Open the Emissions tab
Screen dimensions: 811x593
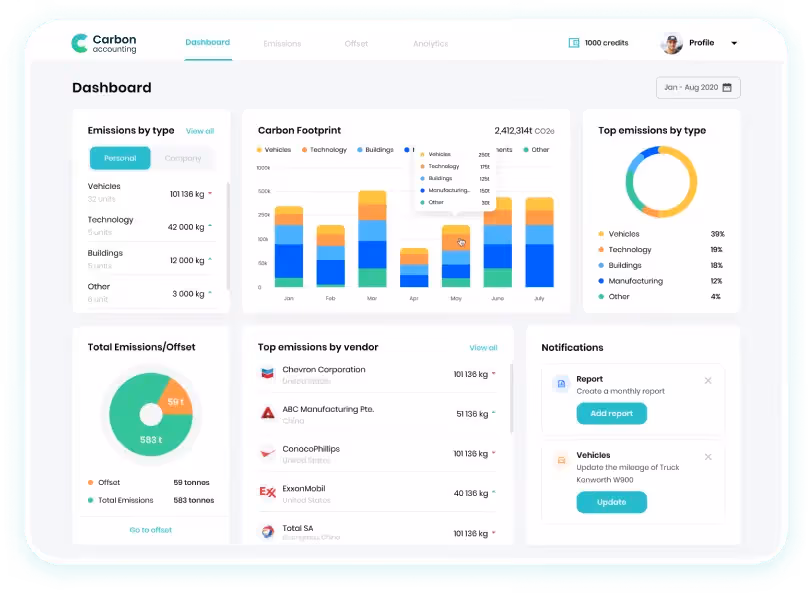pos(282,44)
